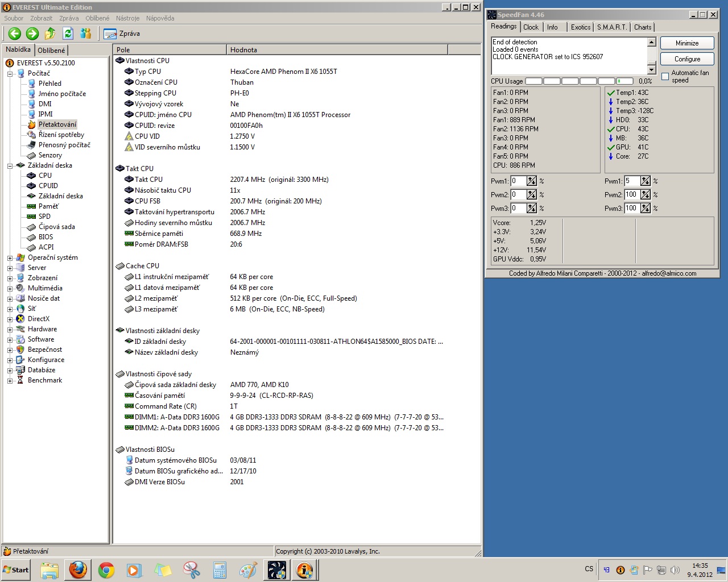The height and width of the screenshot is (582, 728).
Task: Click right Pwm2 value field showing 100
Action: pos(632,194)
